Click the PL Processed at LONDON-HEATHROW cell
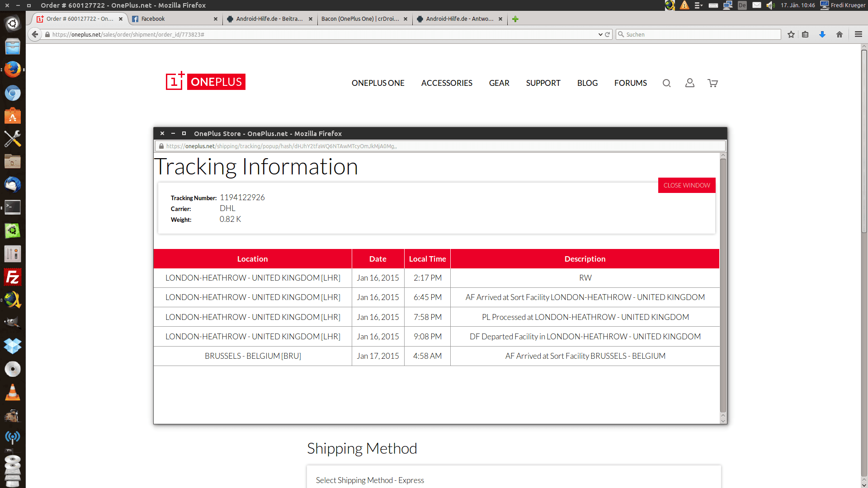868x488 pixels. pos(585,317)
